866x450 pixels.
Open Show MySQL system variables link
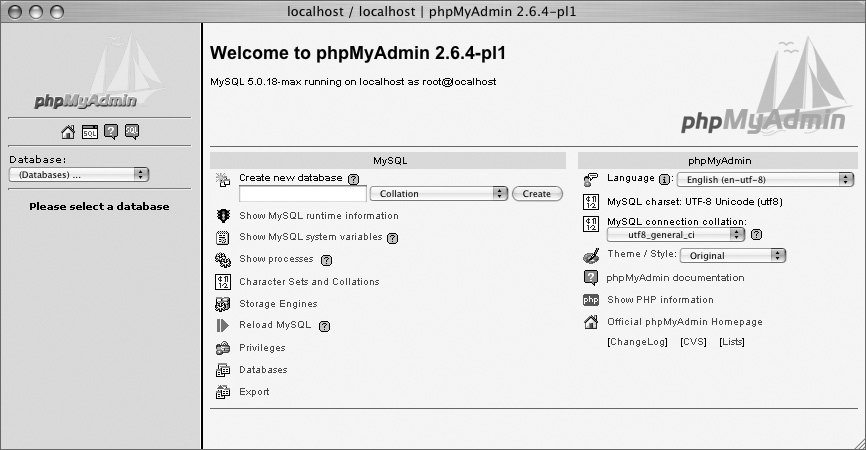(310, 237)
